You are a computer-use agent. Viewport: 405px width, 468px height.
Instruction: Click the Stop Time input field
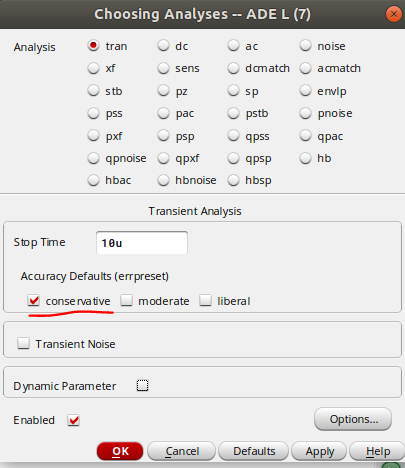tap(142, 243)
